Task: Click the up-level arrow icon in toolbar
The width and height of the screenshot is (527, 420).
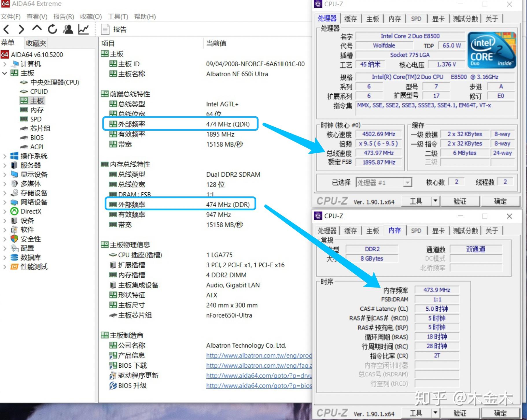Action: pyautogui.click(x=37, y=29)
